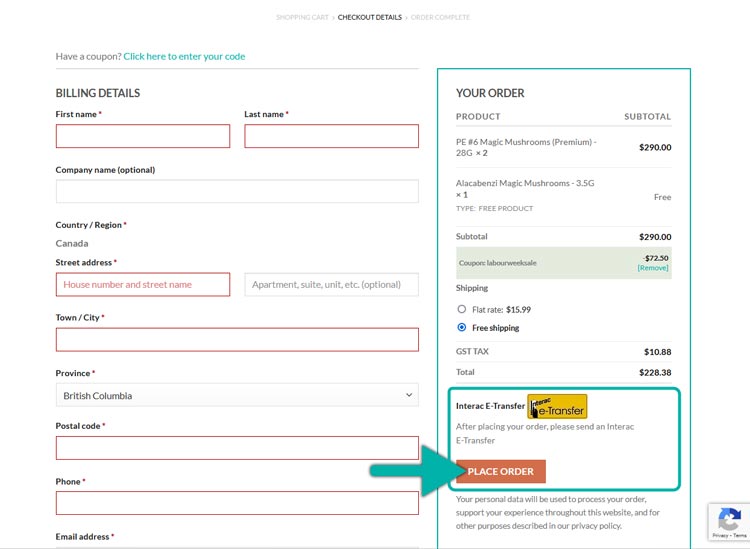The width and height of the screenshot is (750, 549).
Task: Remove the labourweeksale coupon
Action: (x=653, y=268)
